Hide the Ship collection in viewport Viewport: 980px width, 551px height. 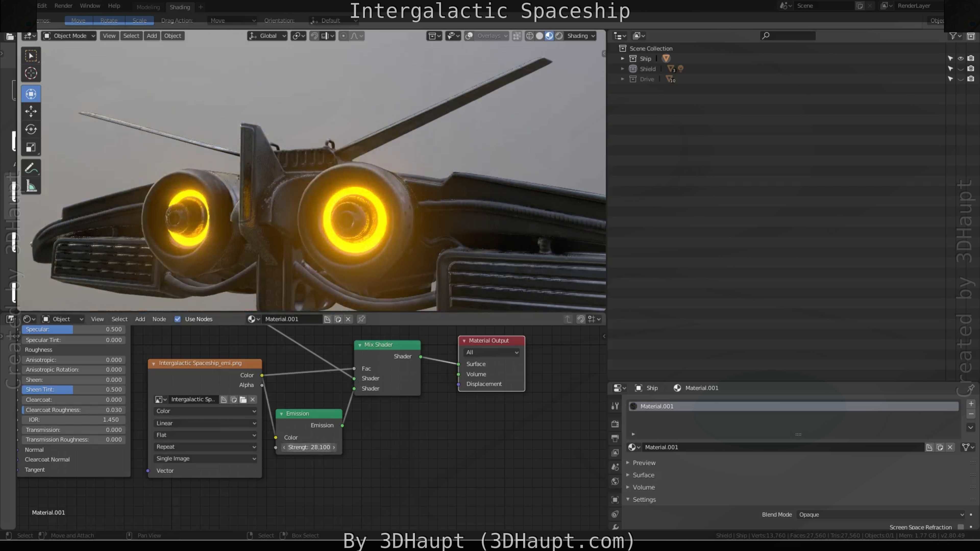tap(961, 59)
